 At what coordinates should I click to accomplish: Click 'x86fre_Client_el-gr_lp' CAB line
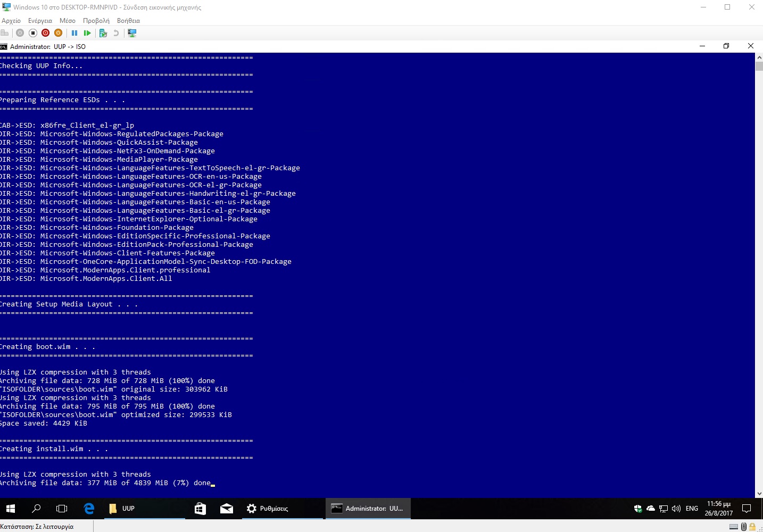tap(67, 126)
